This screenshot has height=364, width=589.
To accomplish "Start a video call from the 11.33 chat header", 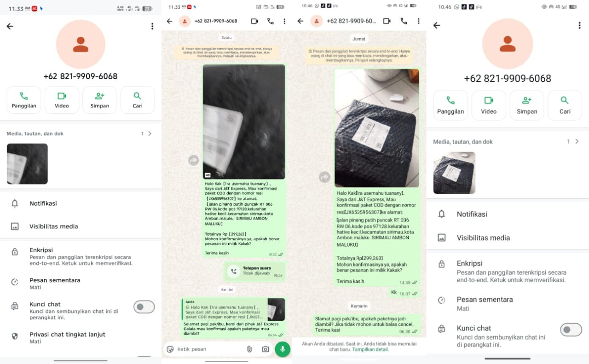I will tap(254, 21).
